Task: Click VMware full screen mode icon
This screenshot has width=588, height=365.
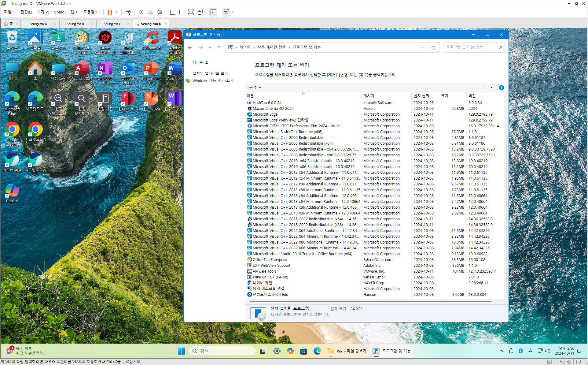Action: 191,12
